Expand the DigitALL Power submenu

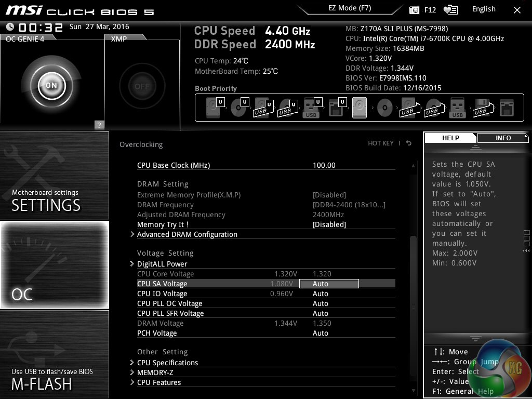(x=162, y=264)
